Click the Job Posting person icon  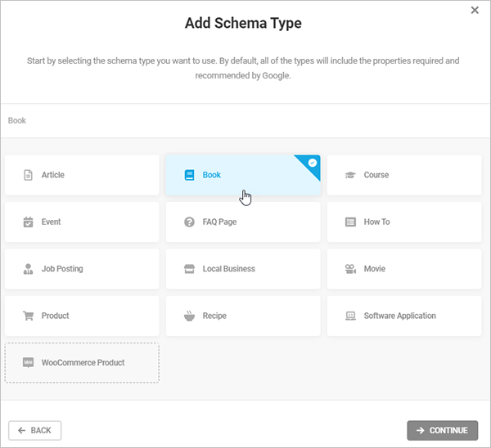click(x=28, y=269)
